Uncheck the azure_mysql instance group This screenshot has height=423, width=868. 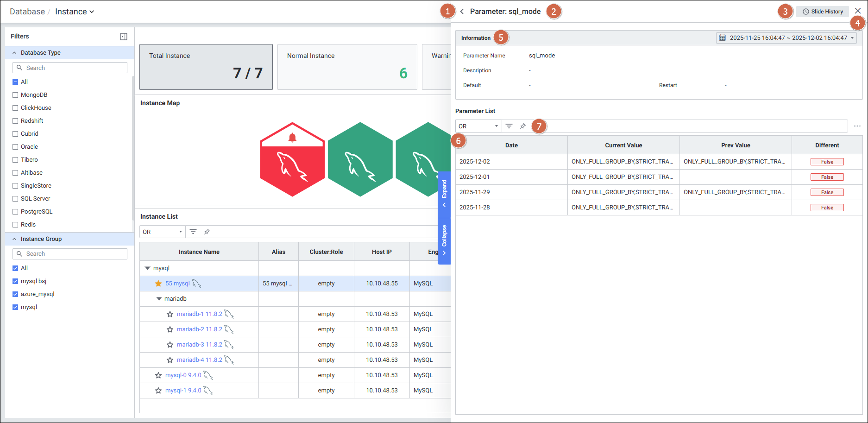click(15, 294)
